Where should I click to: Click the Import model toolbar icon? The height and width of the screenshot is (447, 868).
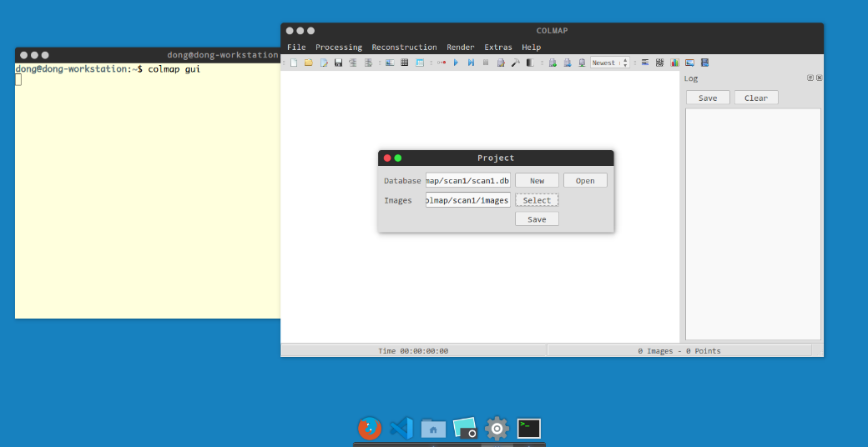352,63
